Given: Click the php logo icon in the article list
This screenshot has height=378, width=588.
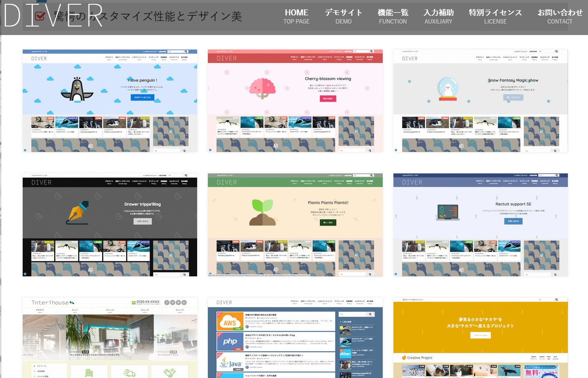Looking at the screenshot, I should point(230,341).
